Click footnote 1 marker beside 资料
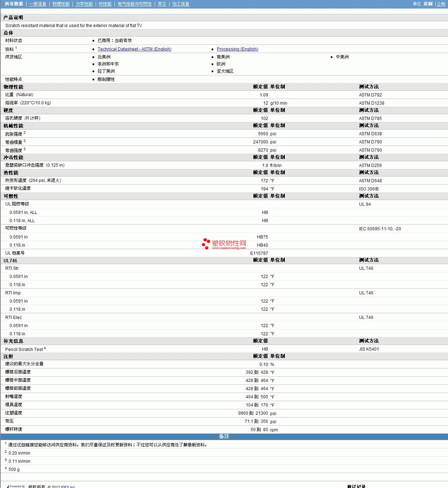This screenshot has height=488, width=448. (x=16, y=48)
